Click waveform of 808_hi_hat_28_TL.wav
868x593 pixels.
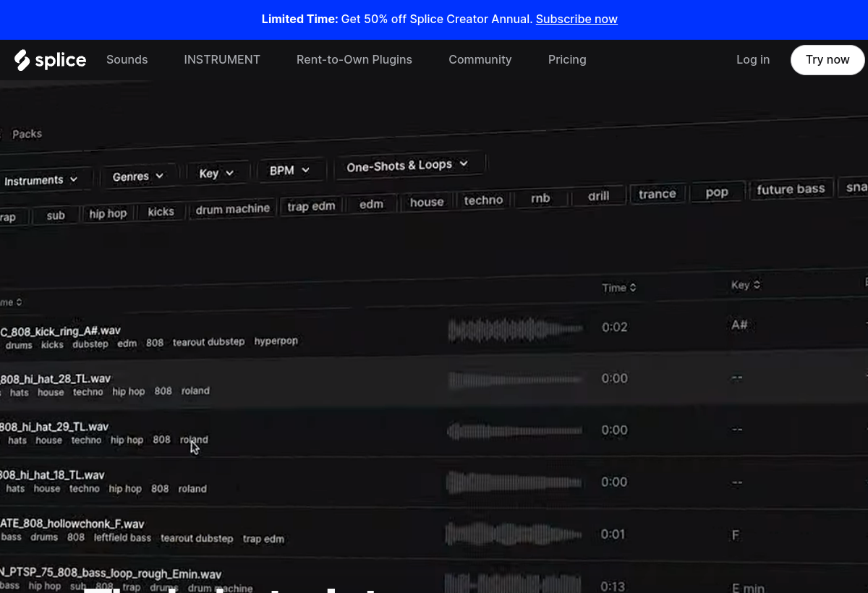[515, 380]
